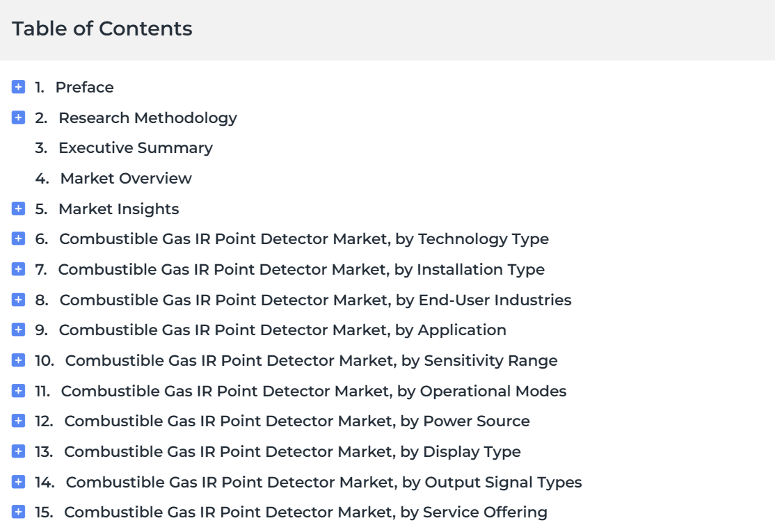Click plus icon beside Display Type section
The image size is (775, 532).
18,451
